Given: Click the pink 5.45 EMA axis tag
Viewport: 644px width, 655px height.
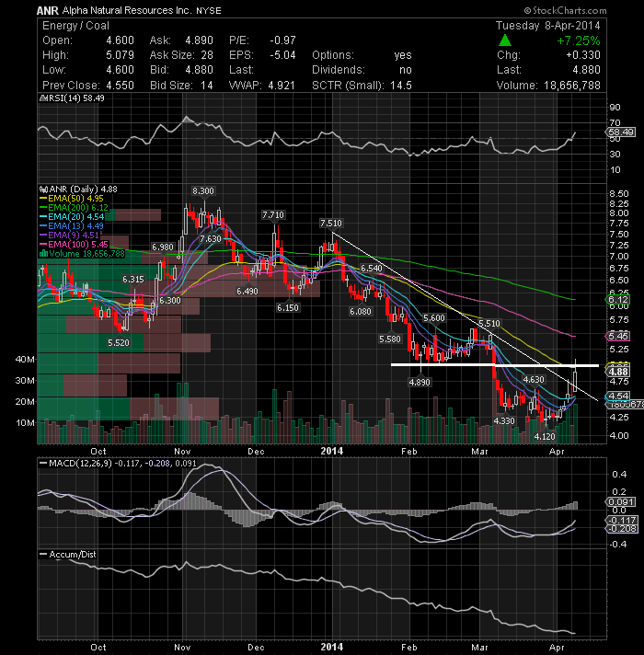Looking at the screenshot, I should click(617, 337).
